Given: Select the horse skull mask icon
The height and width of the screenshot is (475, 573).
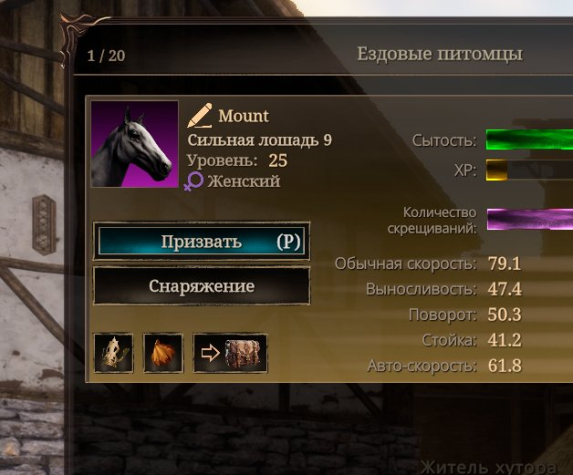Looking at the screenshot, I should (x=114, y=353).
